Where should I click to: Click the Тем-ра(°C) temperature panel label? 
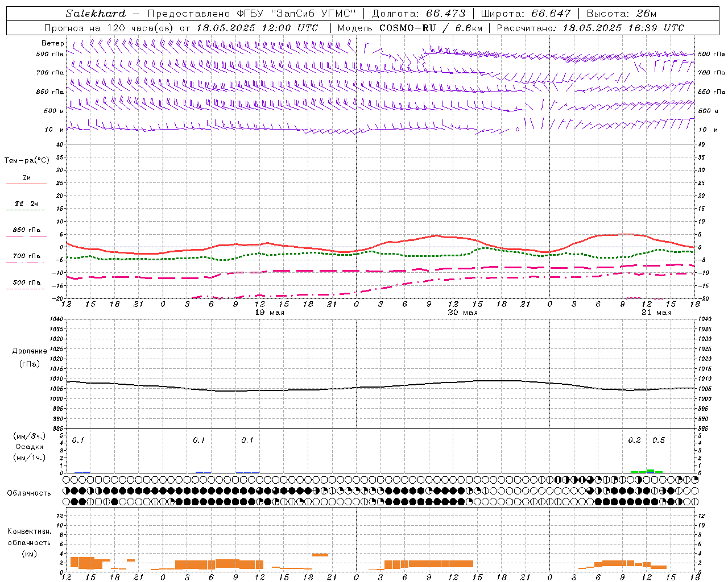[x=27, y=161]
